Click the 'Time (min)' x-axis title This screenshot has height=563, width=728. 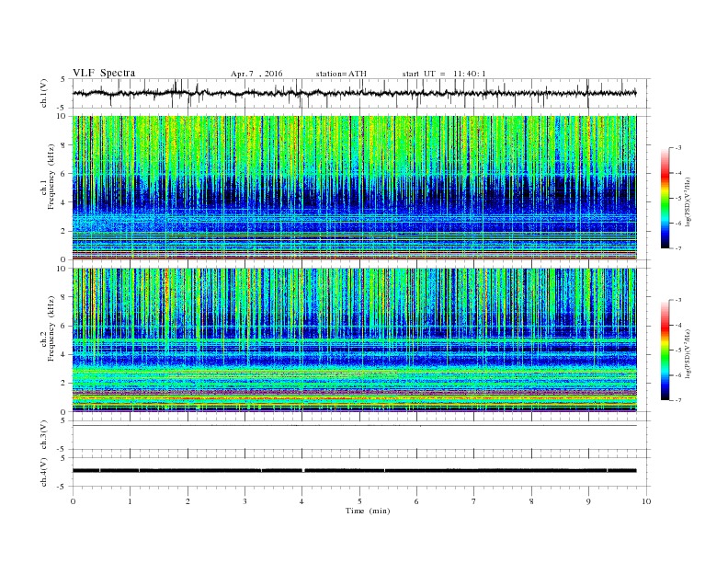[368, 511]
